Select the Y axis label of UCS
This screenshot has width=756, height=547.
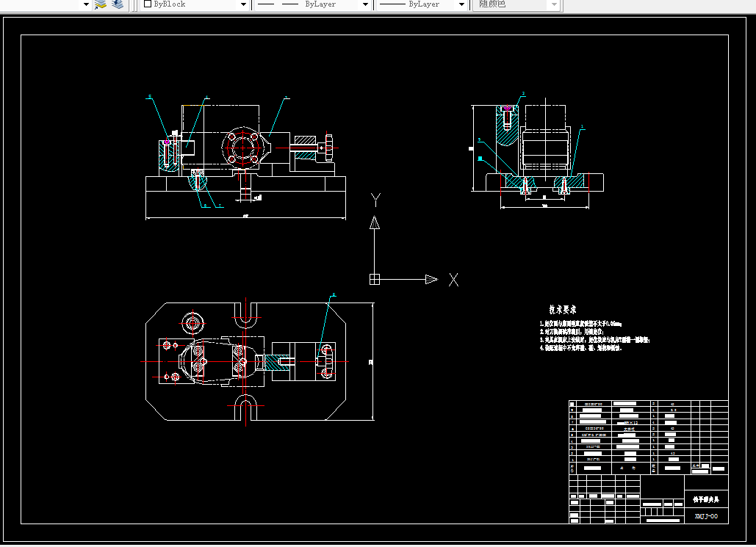pyautogui.click(x=375, y=200)
